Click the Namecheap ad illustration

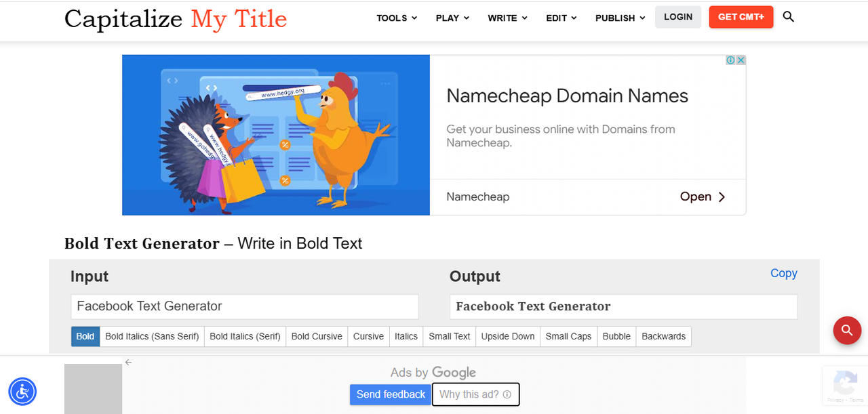[x=276, y=135]
